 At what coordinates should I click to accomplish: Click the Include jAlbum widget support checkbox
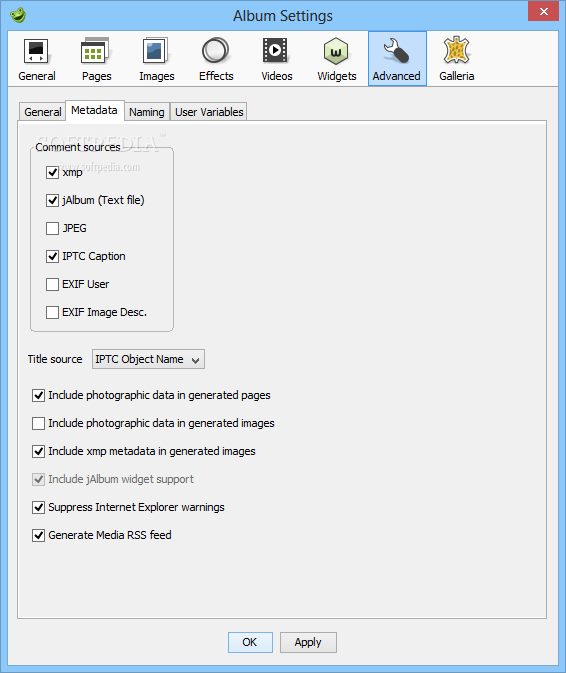(x=39, y=479)
